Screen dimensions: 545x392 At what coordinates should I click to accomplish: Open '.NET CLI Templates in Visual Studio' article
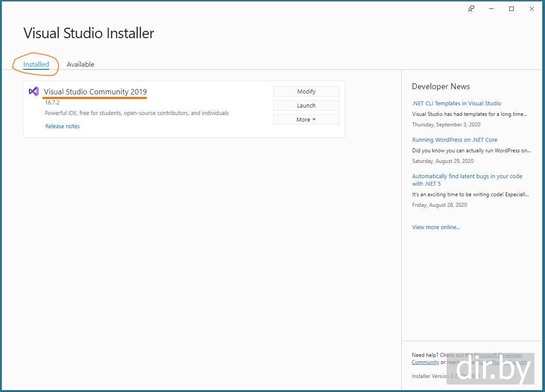[x=457, y=103]
